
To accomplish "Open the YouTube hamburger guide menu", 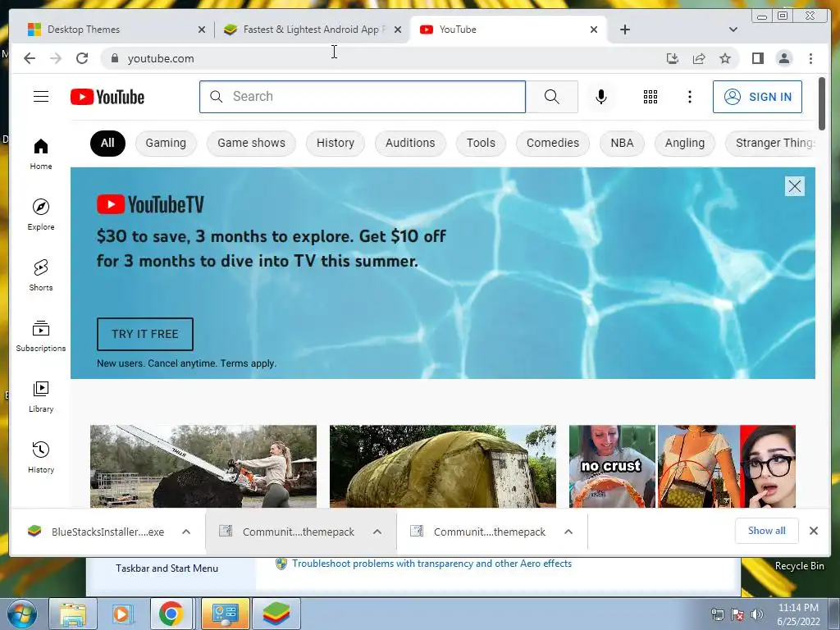I will (x=41, y=97).
